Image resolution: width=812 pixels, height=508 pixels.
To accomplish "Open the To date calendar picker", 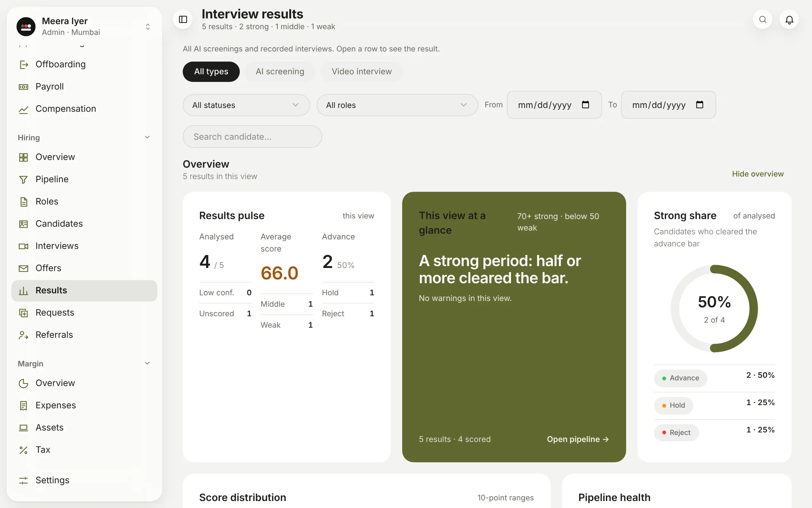I will pyautogui.click(x=700, y=105).
